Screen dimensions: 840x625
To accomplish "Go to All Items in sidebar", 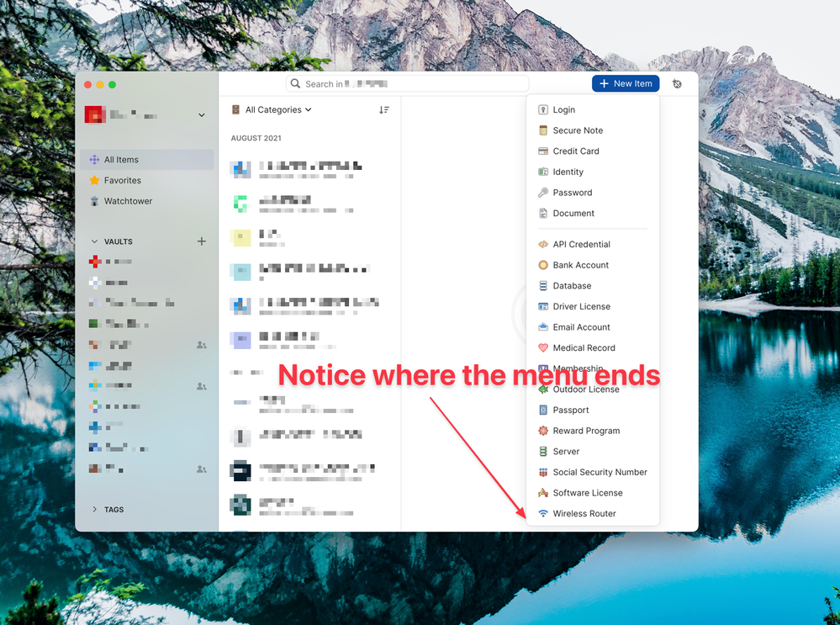I will (121, 160).
